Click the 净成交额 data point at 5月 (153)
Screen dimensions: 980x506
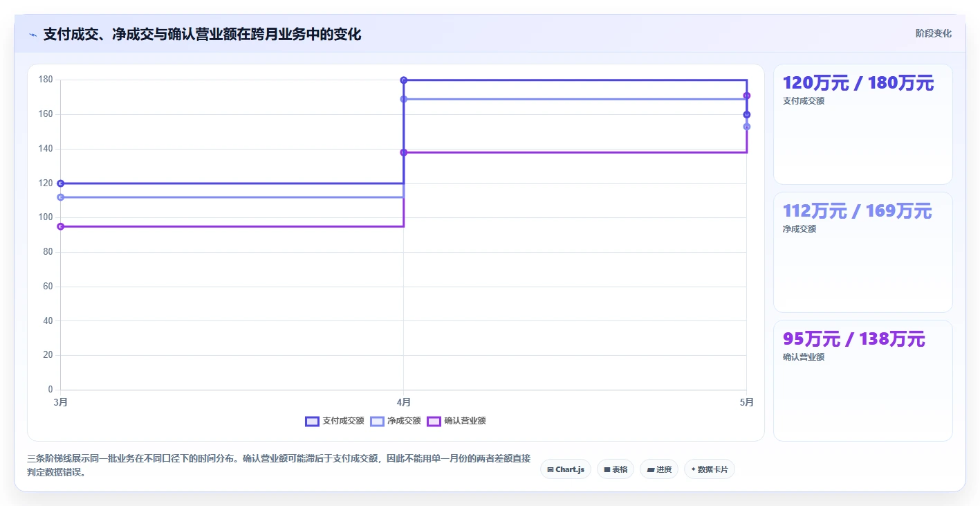[x=747, y=127]
